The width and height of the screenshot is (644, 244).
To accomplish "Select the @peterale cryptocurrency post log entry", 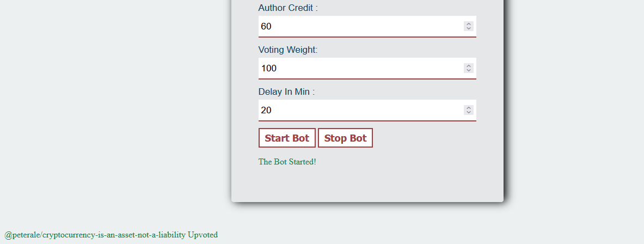I will [x=111, y=235].
